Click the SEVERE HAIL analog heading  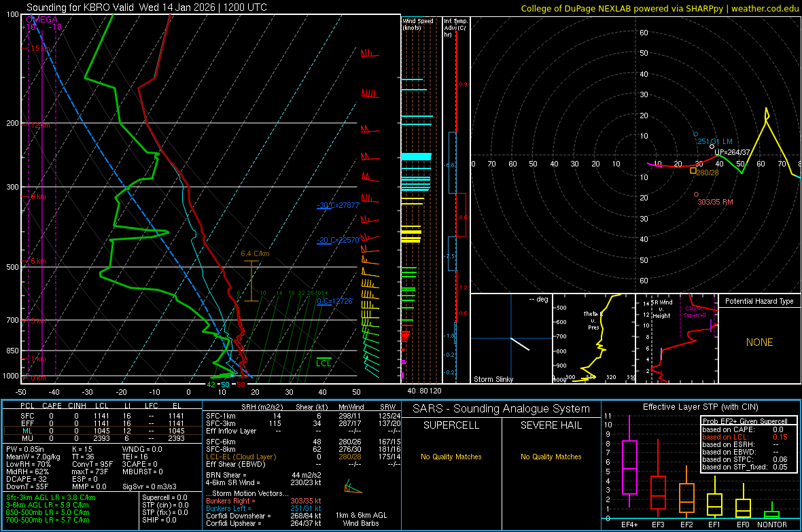pos(551,425)
